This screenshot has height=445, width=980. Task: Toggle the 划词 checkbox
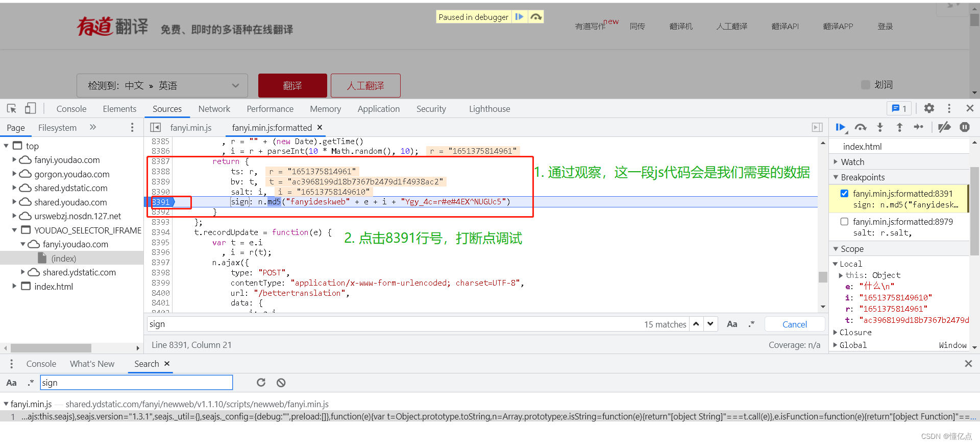click(x=866, y=84)
